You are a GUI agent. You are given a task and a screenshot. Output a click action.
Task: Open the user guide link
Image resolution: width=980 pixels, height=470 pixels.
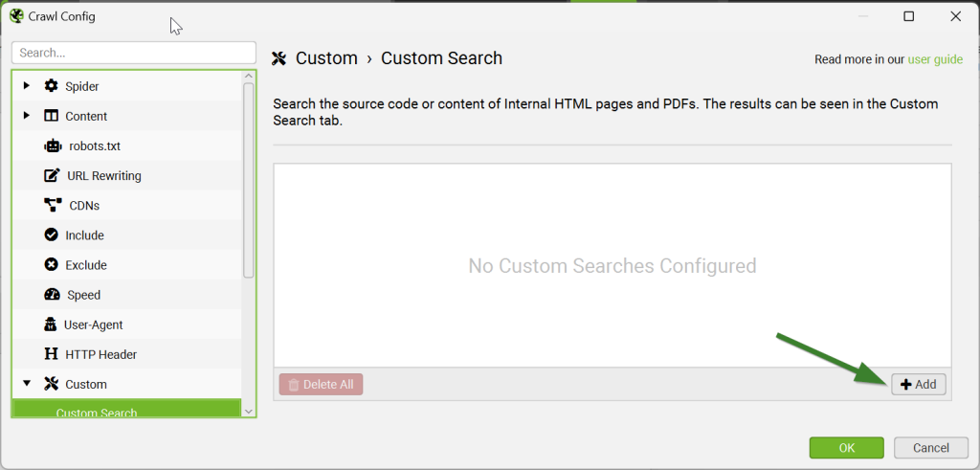pos(935,59)
